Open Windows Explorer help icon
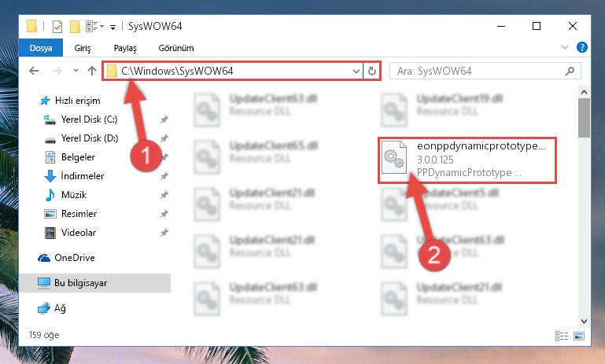This screenshot has width=605, height=364. [582, 47]
